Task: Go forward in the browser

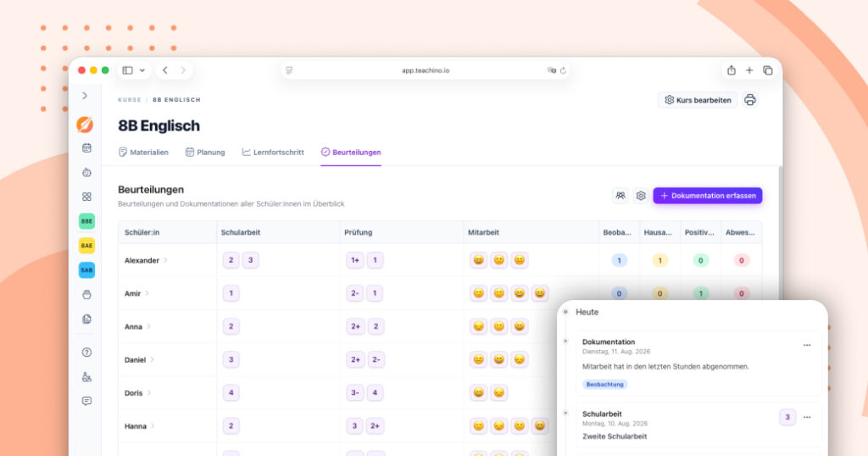Action: [183, 70]
